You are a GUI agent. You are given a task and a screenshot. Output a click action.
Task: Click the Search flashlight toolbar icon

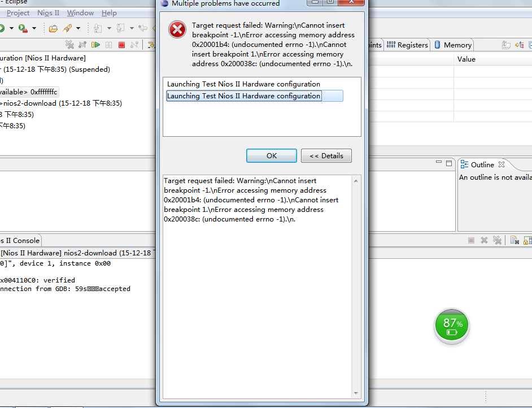(x=67, y=28)
